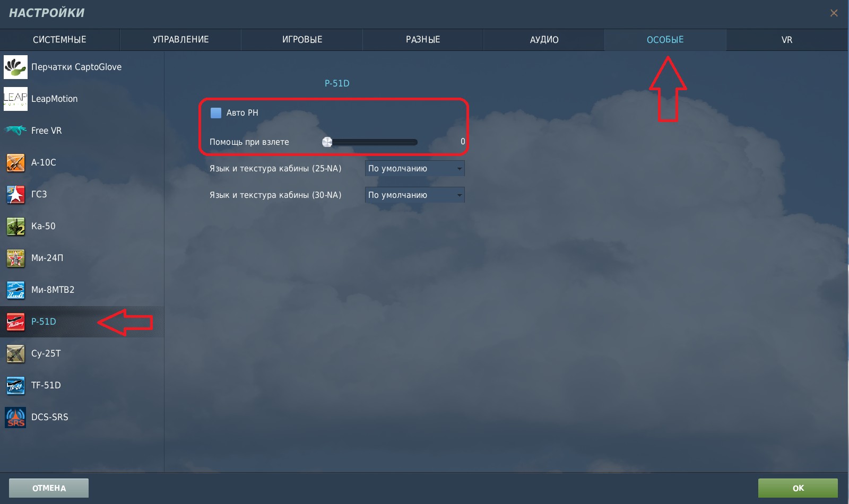The image size is (849, 504).
Task: Select the A-10C module icon
Action: tap(15, 162)
